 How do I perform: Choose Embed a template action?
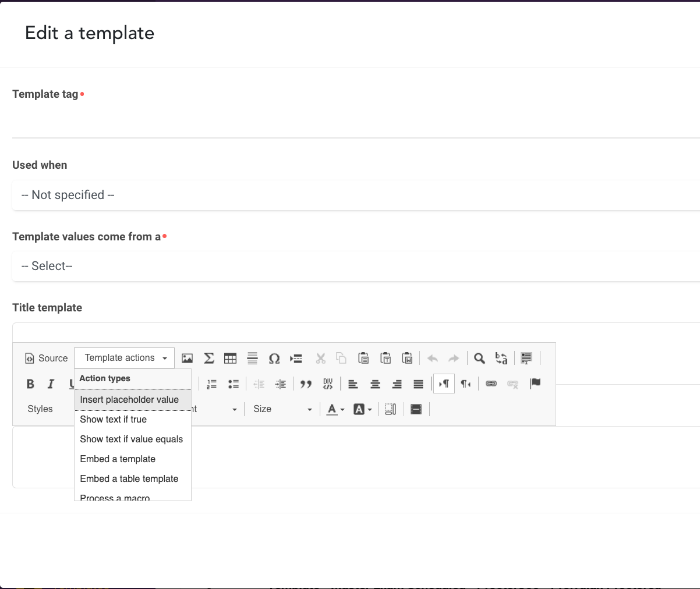(133, 459)
